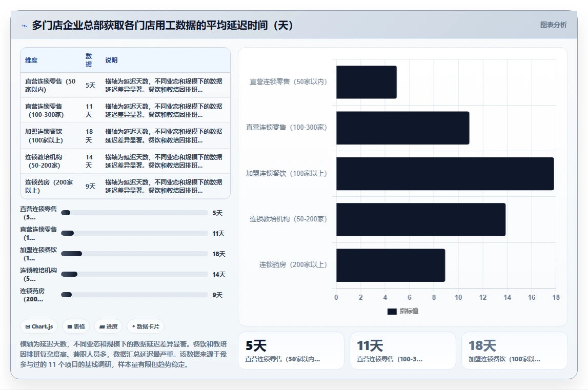Click chart bar for 连锁药房（200家以上）

point(391,265)
